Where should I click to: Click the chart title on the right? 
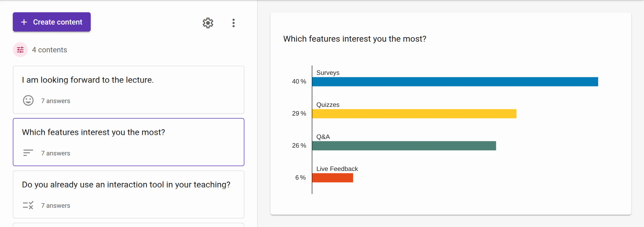tap(355, 39)
